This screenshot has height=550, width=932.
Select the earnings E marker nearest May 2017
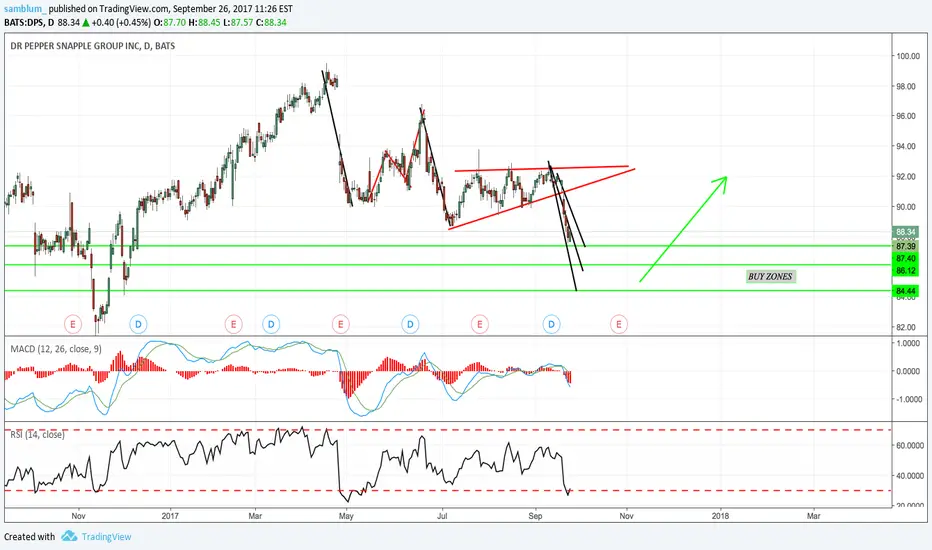click(341, 324)
